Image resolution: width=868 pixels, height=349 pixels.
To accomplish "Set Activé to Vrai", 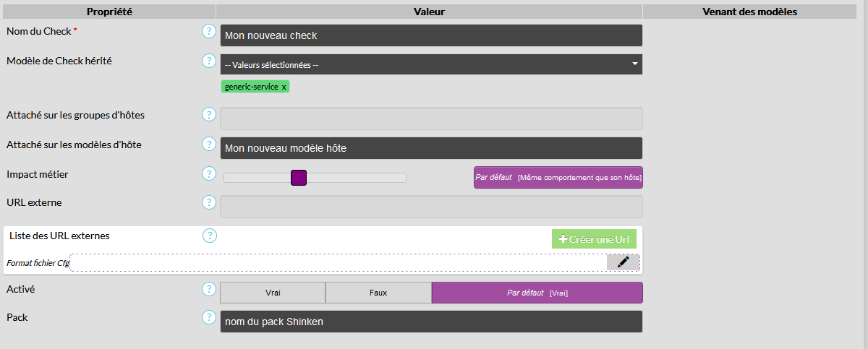I will coord(272,293).
